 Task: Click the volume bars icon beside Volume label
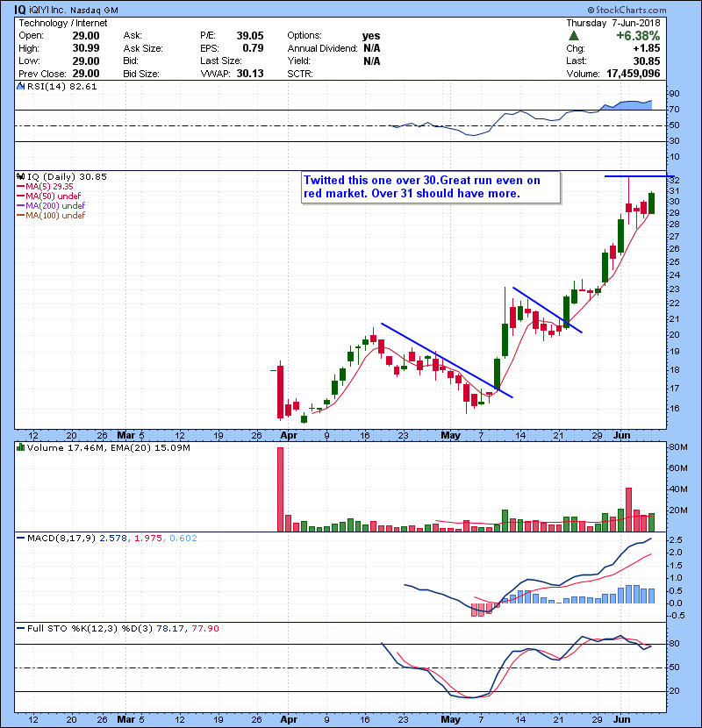(20, 447)
